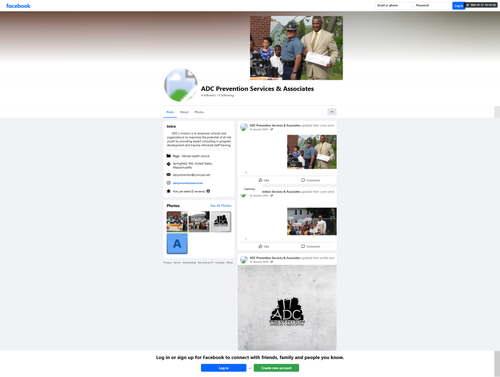Open the first photo thumbnail with the trooper
The image size is (500, 377).
tap(177, 221)
